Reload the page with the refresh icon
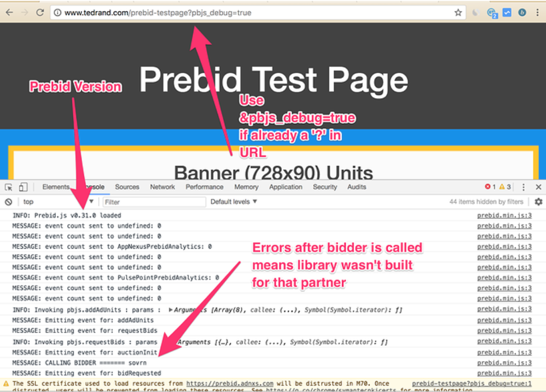 [40, 12]
